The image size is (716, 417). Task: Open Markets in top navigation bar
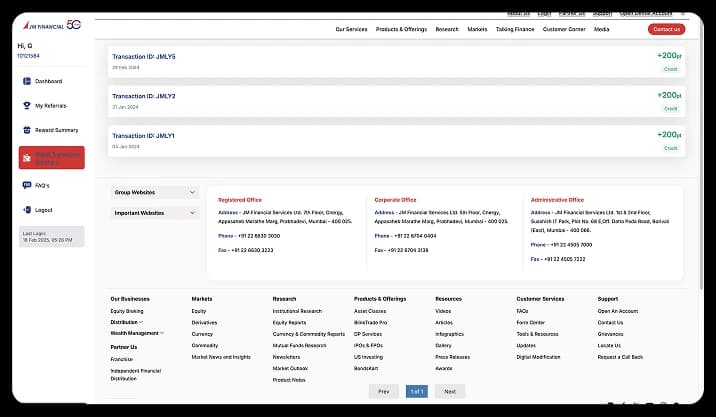[477, 29]
